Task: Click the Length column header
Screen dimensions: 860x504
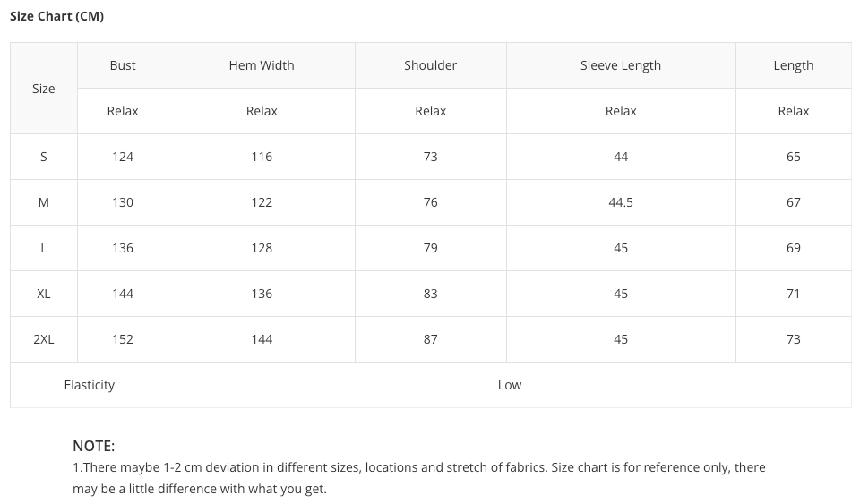Action: coord(794,65)
